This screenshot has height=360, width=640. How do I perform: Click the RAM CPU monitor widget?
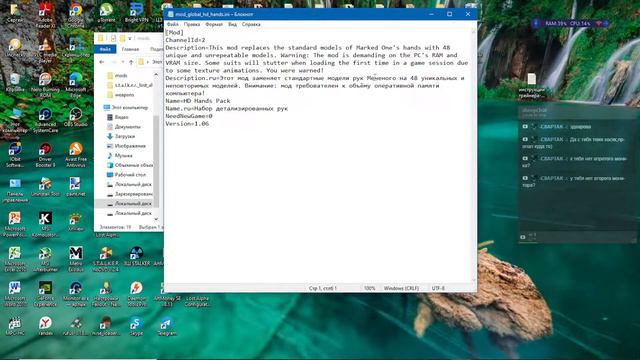coord(571,24)
